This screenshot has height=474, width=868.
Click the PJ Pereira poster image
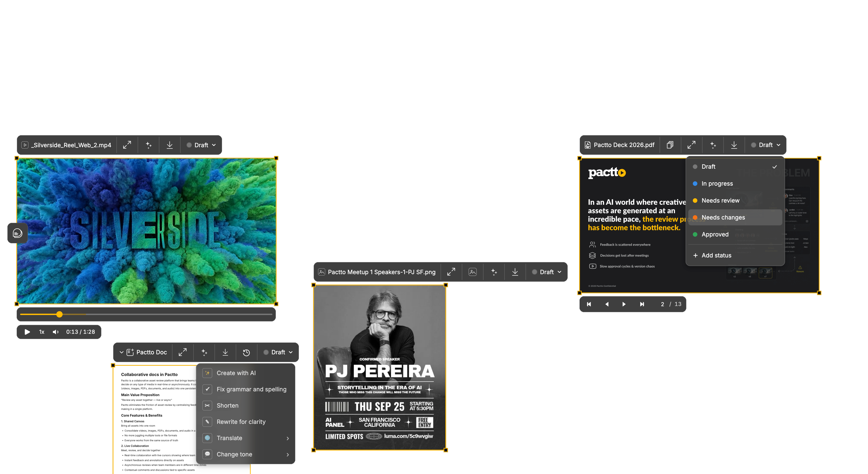click(380, 368)
